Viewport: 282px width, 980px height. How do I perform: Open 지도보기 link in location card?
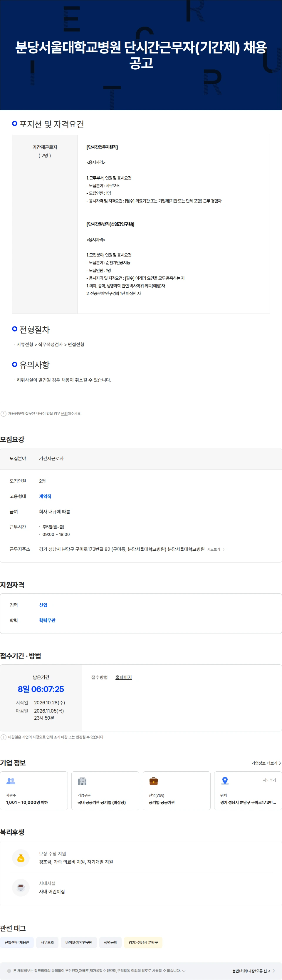269,780
